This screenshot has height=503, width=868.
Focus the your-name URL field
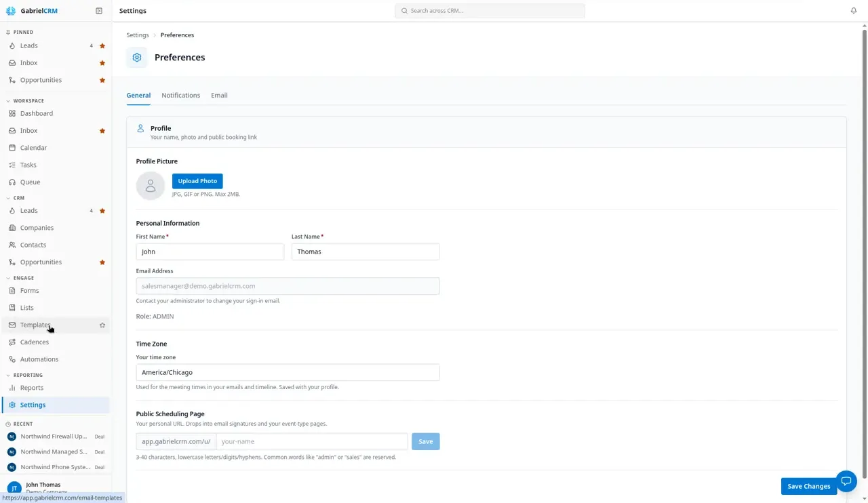(312, 441)
